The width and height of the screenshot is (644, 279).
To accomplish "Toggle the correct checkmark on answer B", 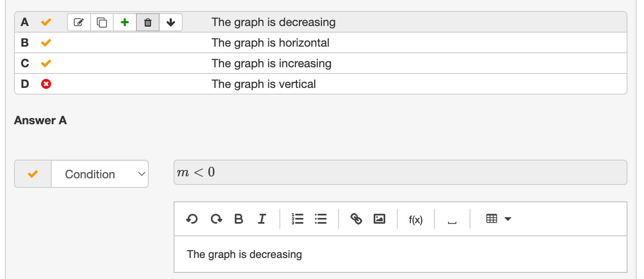I will point(45,43).
